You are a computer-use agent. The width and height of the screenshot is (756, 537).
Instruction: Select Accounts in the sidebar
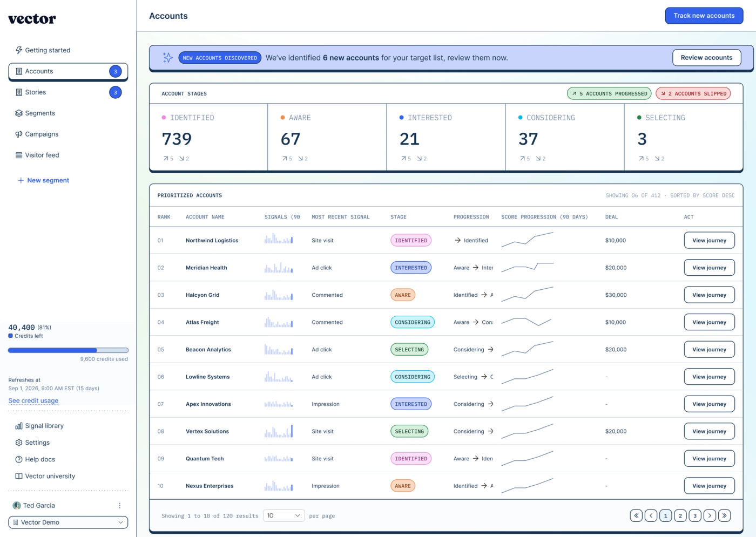point(68,71)
